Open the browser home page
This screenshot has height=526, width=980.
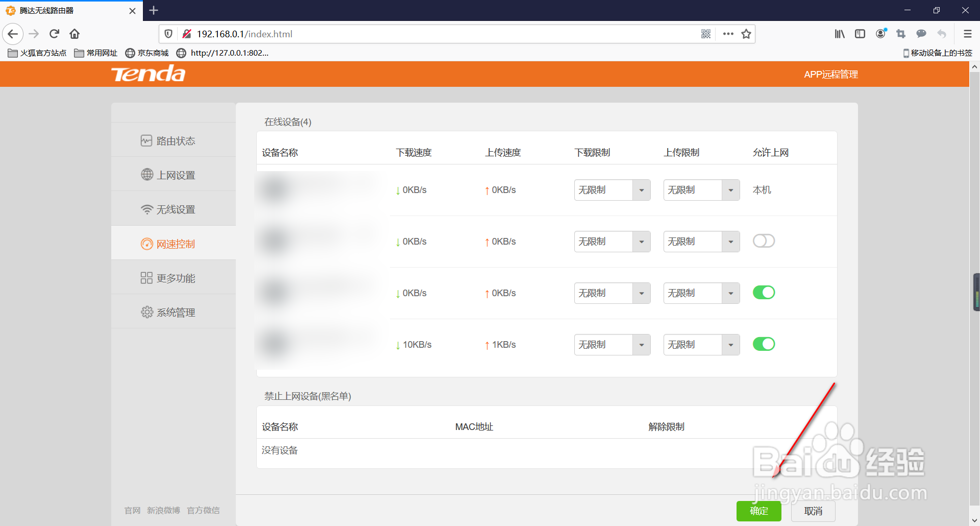75,34
